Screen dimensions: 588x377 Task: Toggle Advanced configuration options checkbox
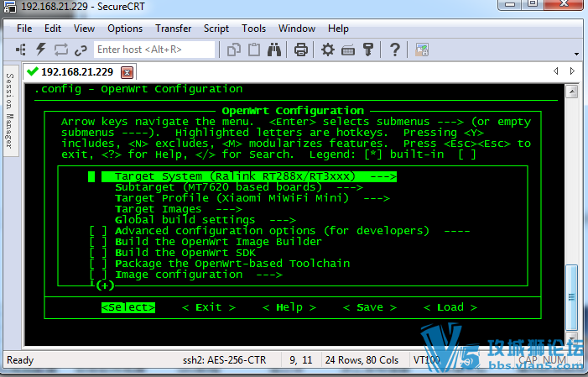pos(98,231)
